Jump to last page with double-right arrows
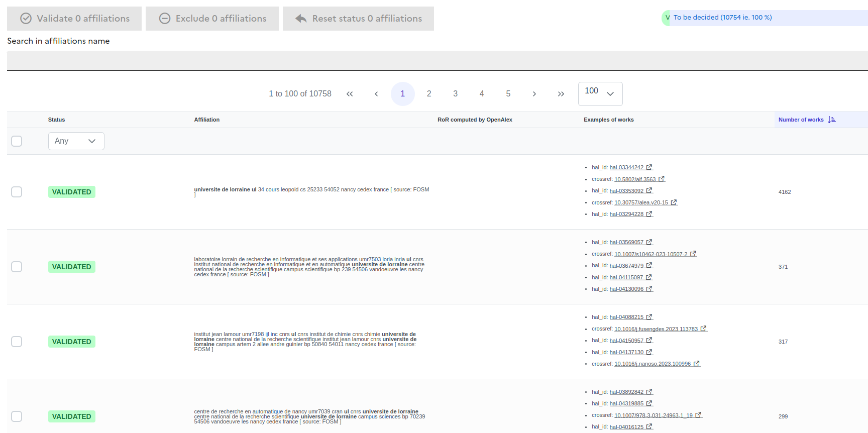868x433 pixels. coord(561,94)
